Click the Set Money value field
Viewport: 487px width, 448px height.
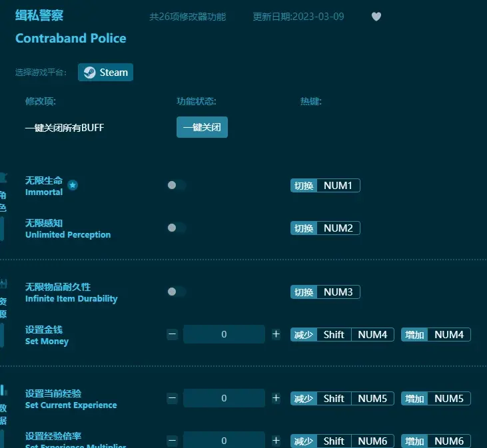224,334
